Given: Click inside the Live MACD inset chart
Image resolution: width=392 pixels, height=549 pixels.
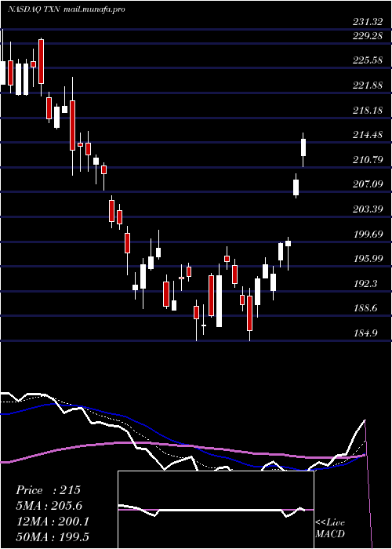Looking at the screenshot, I should click(x=216, y=510).
